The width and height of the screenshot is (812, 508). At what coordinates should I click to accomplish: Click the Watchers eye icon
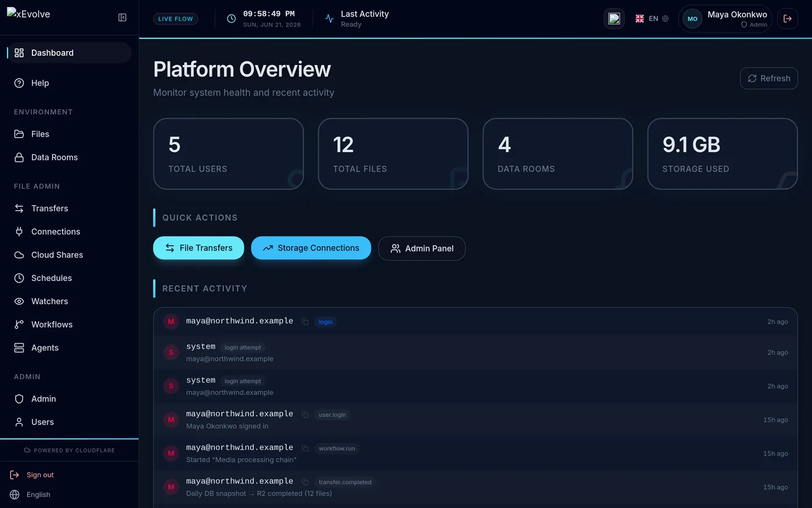tap(19, 301)
